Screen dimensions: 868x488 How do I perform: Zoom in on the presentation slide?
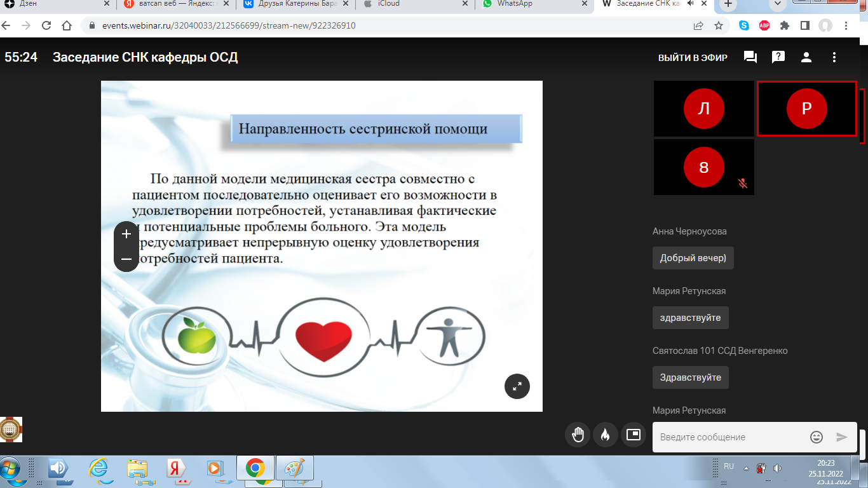[x=126, y=234]
